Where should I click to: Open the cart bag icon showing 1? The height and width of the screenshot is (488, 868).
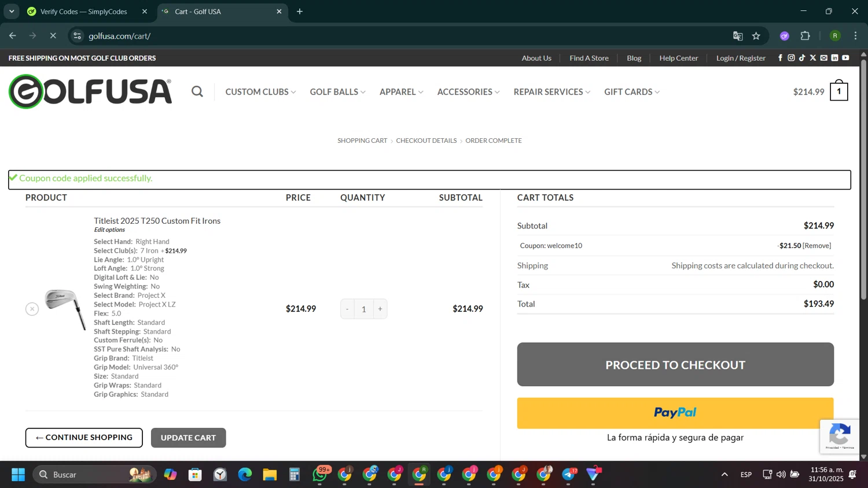[838, 91]
